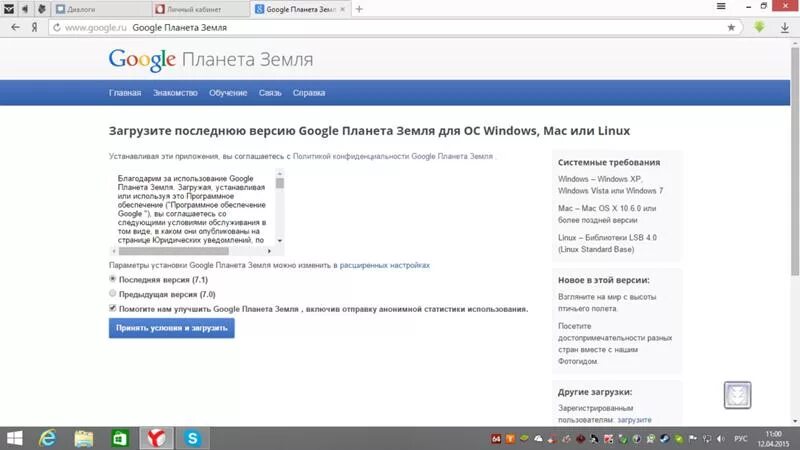Open the Связь navigation item

(x=270, y=93)
